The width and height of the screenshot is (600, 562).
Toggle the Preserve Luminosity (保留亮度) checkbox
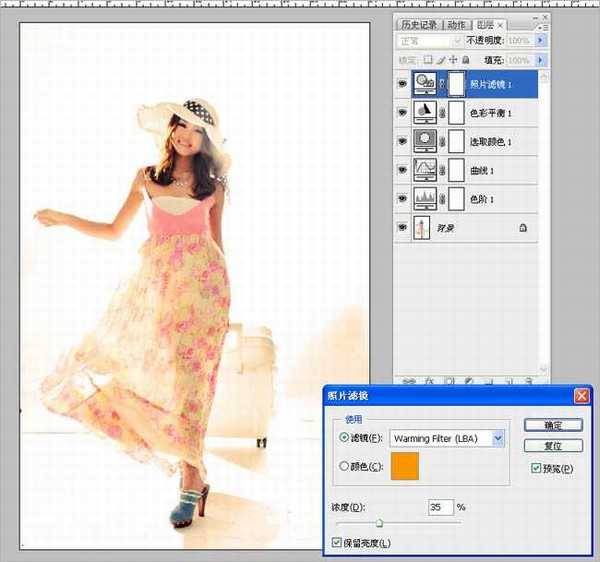click(x=337, y=543)
